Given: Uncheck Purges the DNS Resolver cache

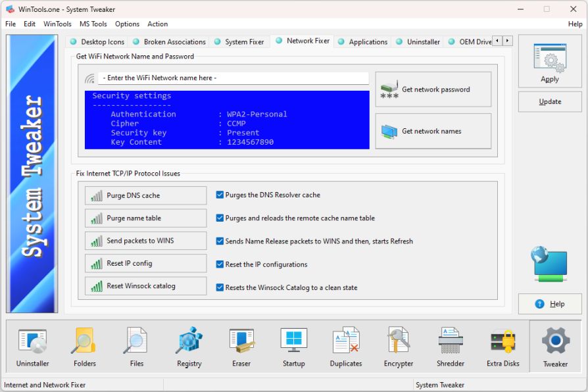Looking at the screenshot, I should [220, 195].
